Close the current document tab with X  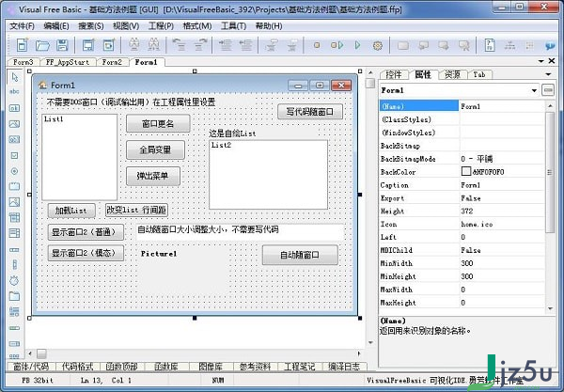[552, 61]
